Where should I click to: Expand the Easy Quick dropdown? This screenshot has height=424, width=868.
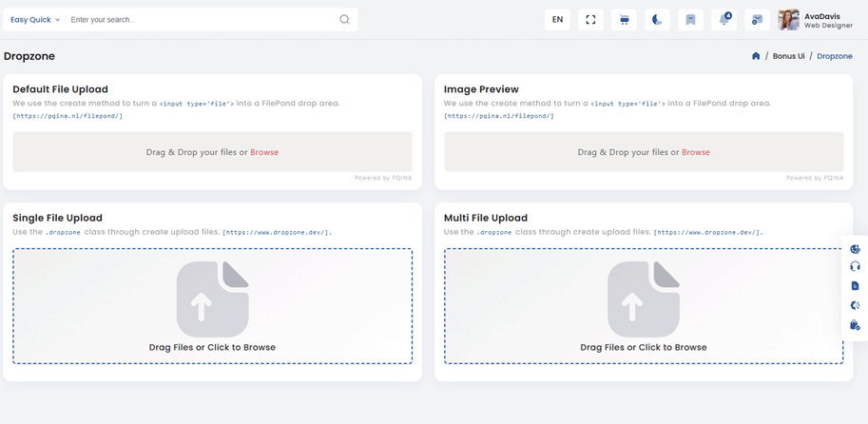coord(35,20)
